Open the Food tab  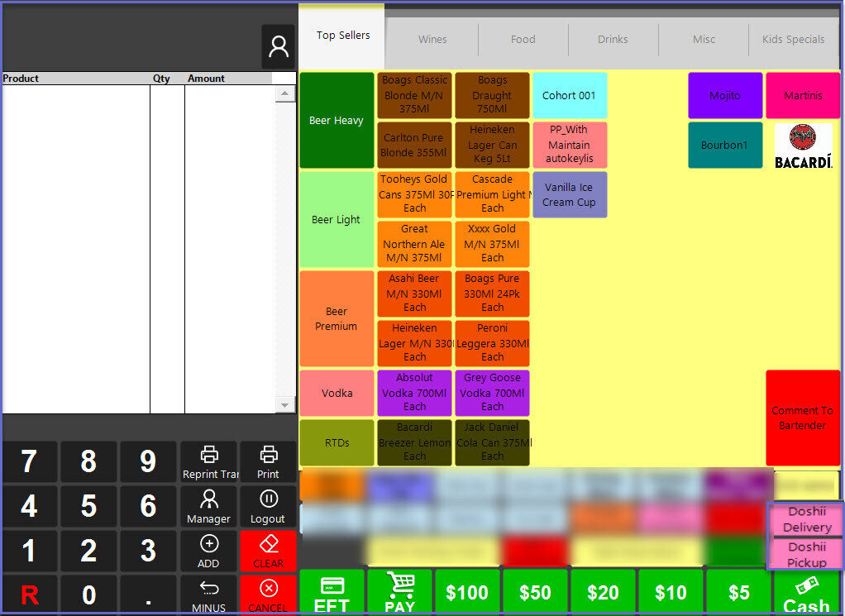523,40
